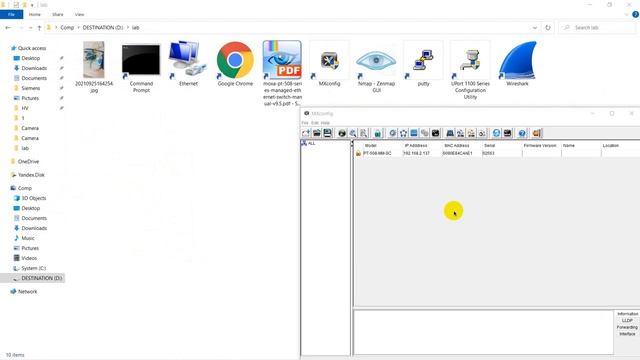Viewport: 640px width, 360px height.
Task: Open the Help menu in MXconfig
Action: pyautogui.click(x=325, y=123)
